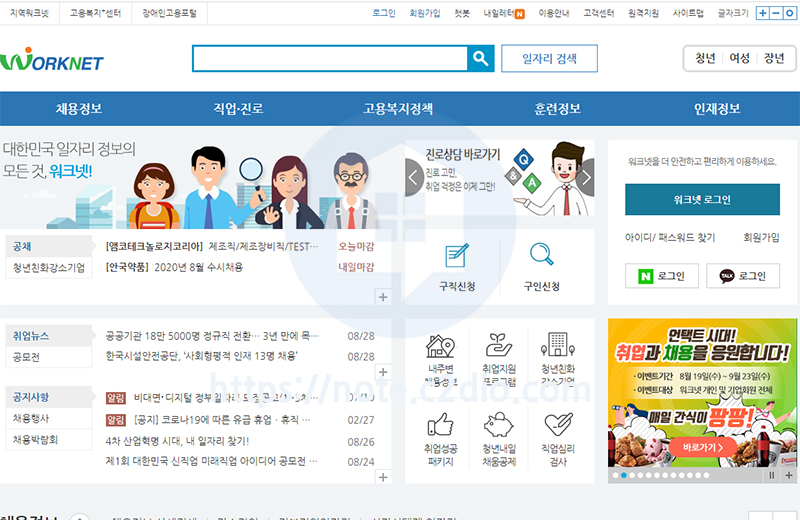Expand more 공채 listings with plus
The width and height of the screenshot is (800, 520).
point(383,297)
